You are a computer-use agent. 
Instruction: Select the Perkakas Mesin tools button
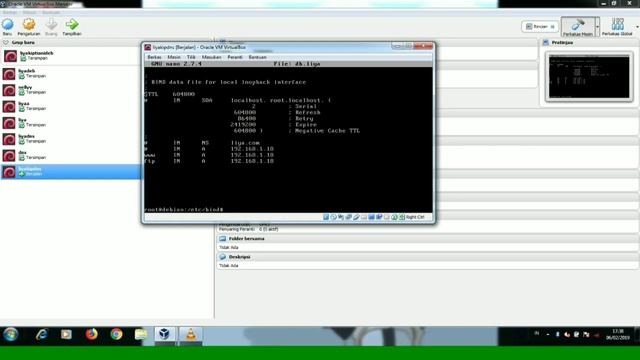[x=577, y=27]
